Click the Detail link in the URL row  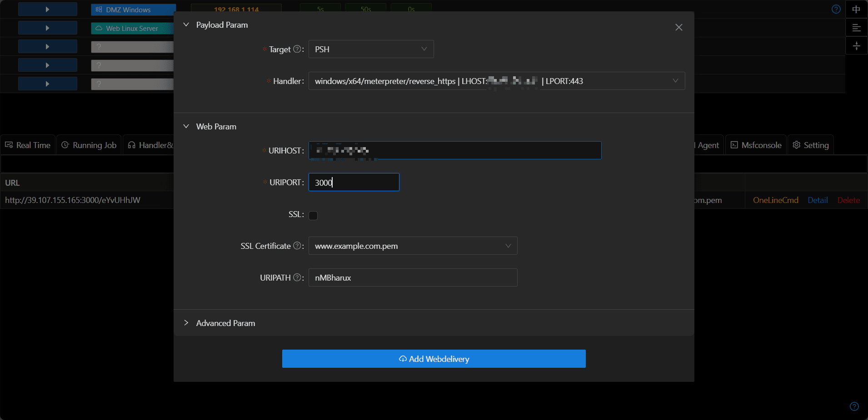coord(818,200)
